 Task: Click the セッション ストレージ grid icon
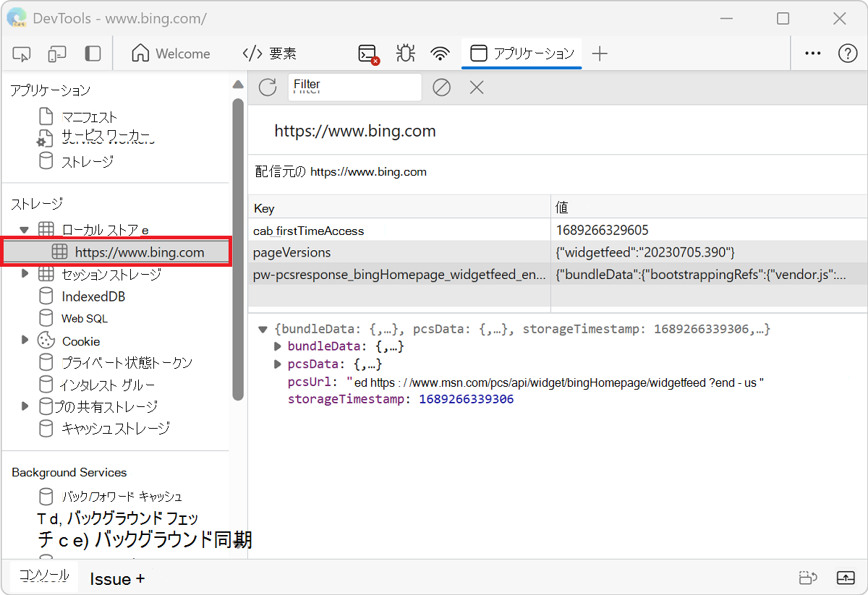[46, 274]
